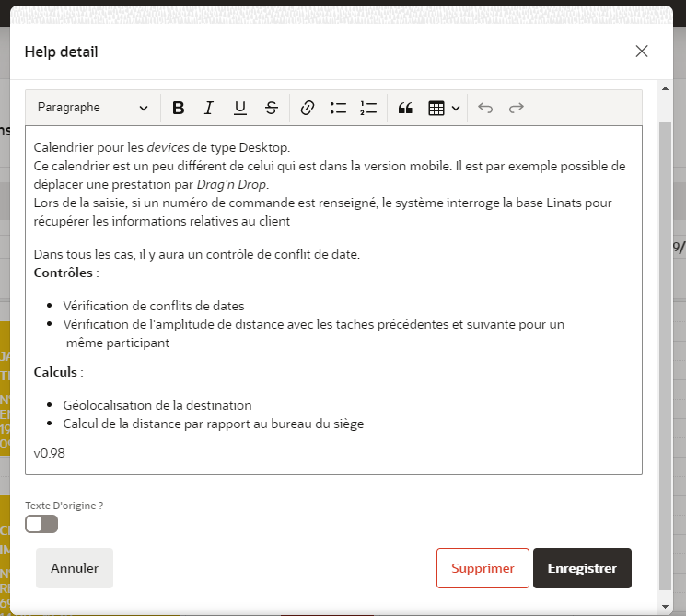
Task: Click the Annuler button
Action: (x=75, y=568)
